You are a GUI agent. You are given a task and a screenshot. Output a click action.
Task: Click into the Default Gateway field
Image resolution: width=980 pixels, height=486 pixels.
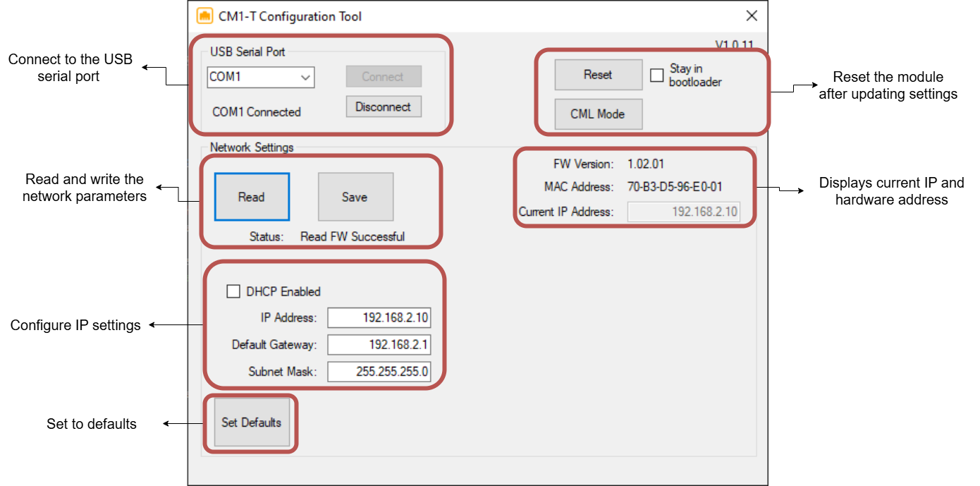(x=379, y=345)
